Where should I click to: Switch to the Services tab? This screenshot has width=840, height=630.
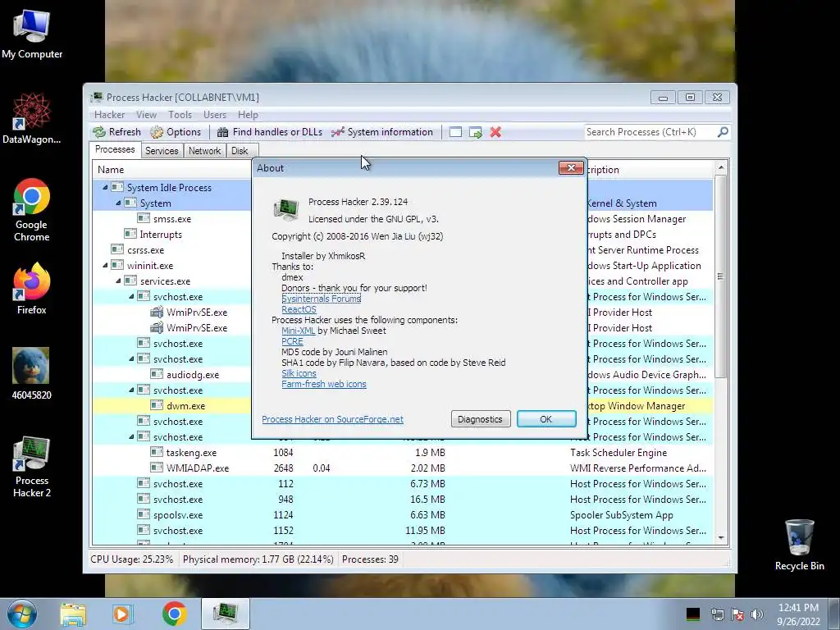click(x=162, y=151)
